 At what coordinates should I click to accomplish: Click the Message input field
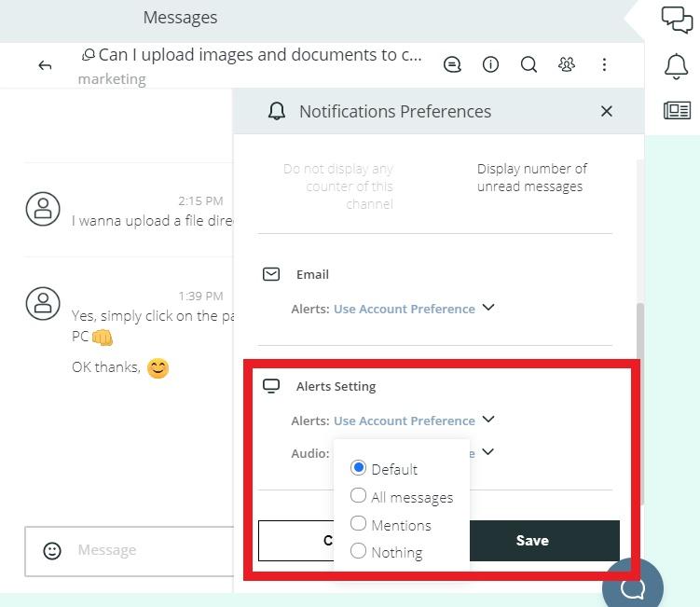click(x=149, y=551)
